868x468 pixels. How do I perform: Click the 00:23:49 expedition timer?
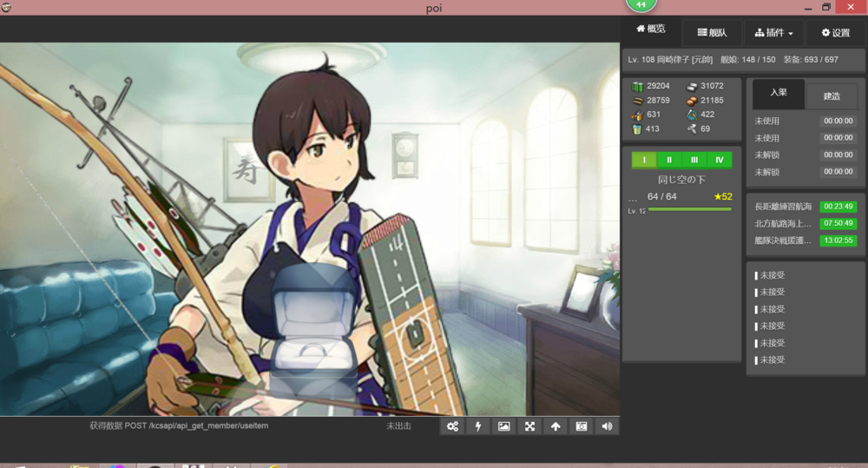point(838,207)
